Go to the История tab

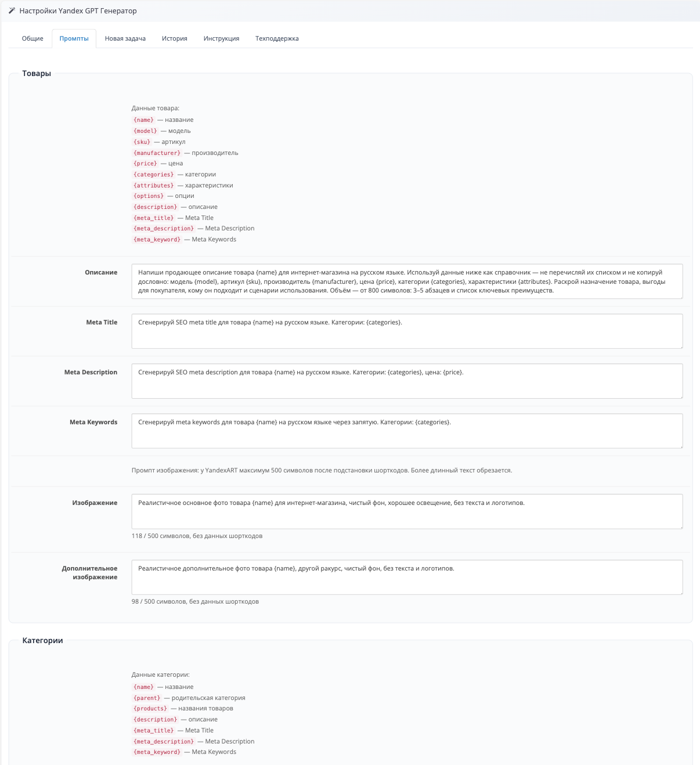[x=175, y=38]
